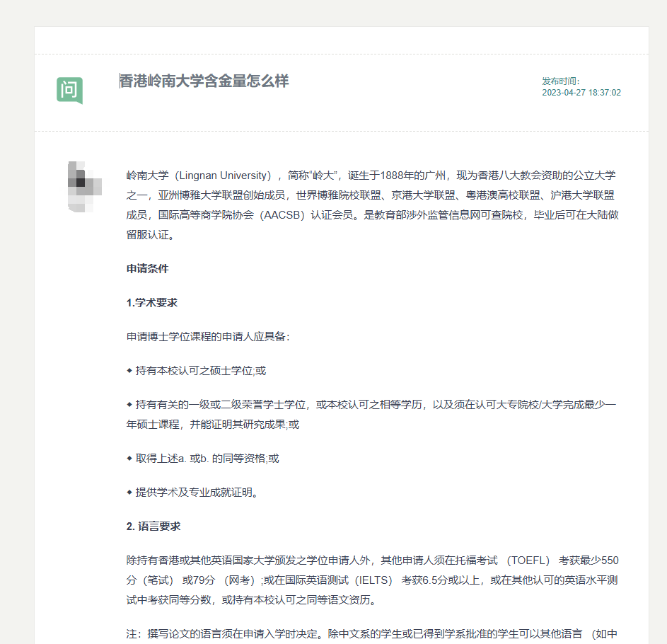Click the green 问 question icon
The image size is (667, 644).
(x=70, y=91)
